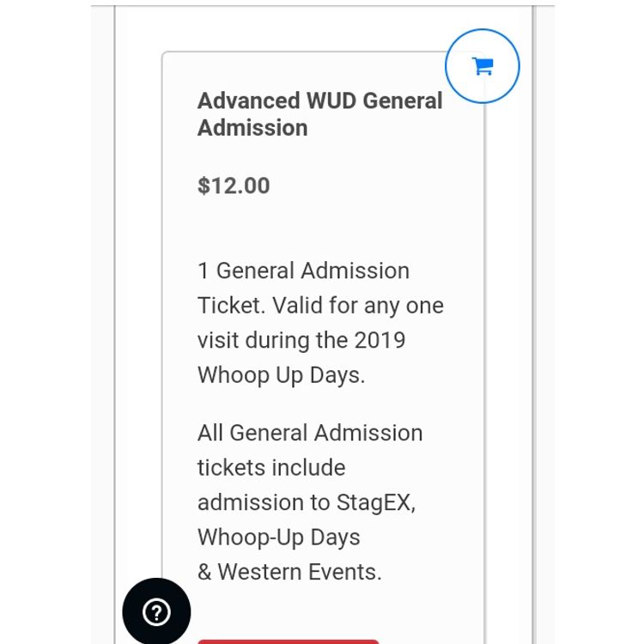
Task: Click the "1 General Admission" text line
Action: point(303,270)
